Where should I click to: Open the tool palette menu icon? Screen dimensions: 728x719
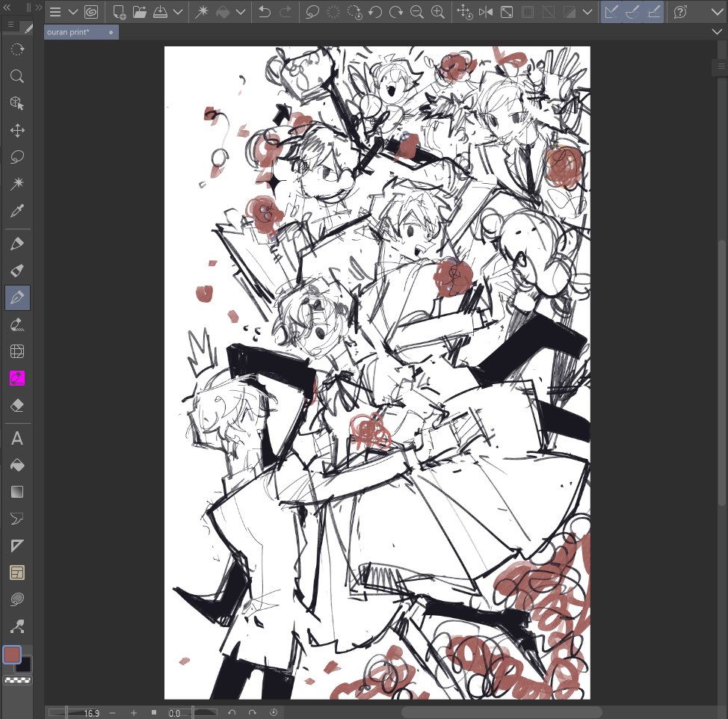pyautogui.click(x=11, y=24)
